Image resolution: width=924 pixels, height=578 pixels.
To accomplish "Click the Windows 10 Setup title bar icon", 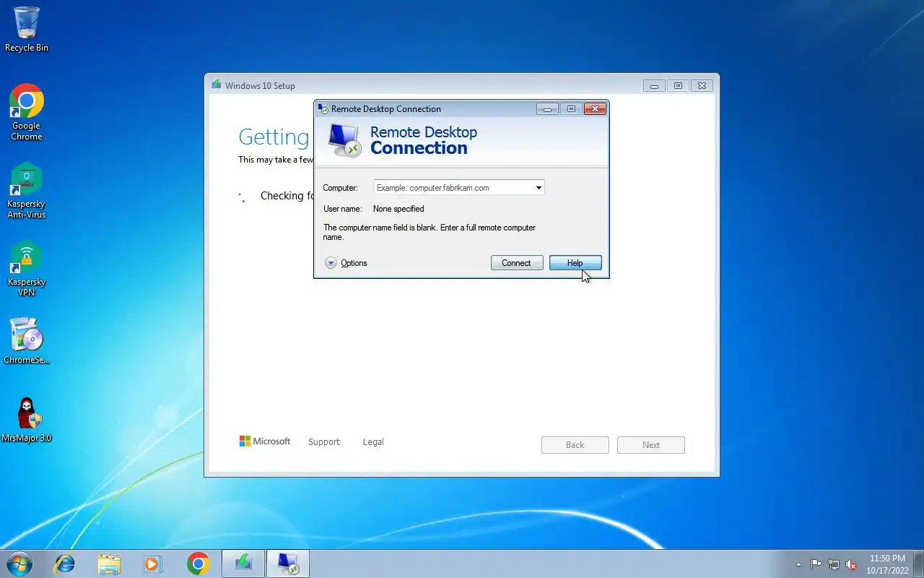I will (216, 85).
